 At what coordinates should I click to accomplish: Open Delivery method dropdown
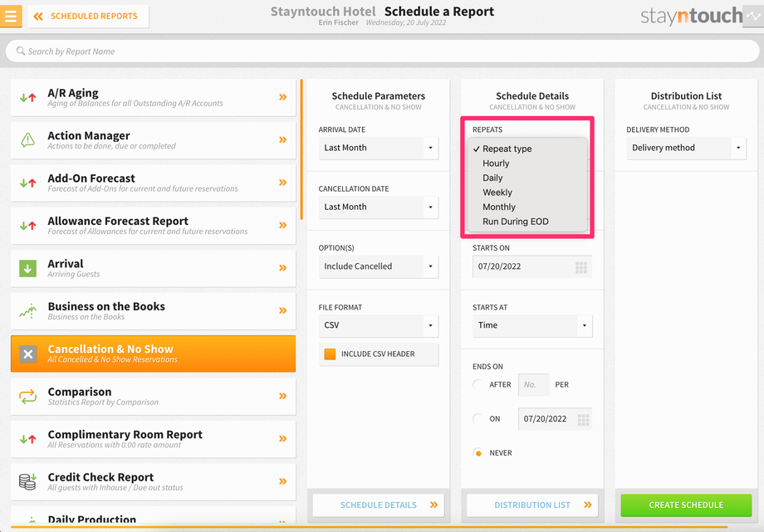[x=686, y=148]
